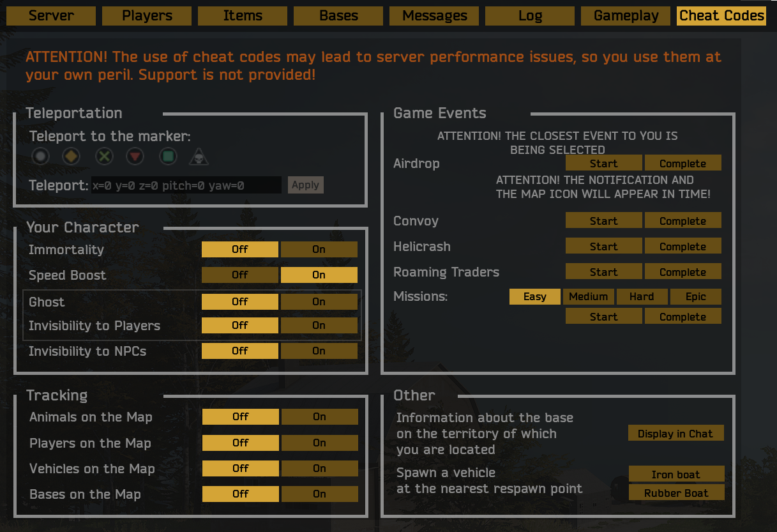Switch Speed Boost to Off
This screenshot has width=777, height=532.
[x=240, y=275]
